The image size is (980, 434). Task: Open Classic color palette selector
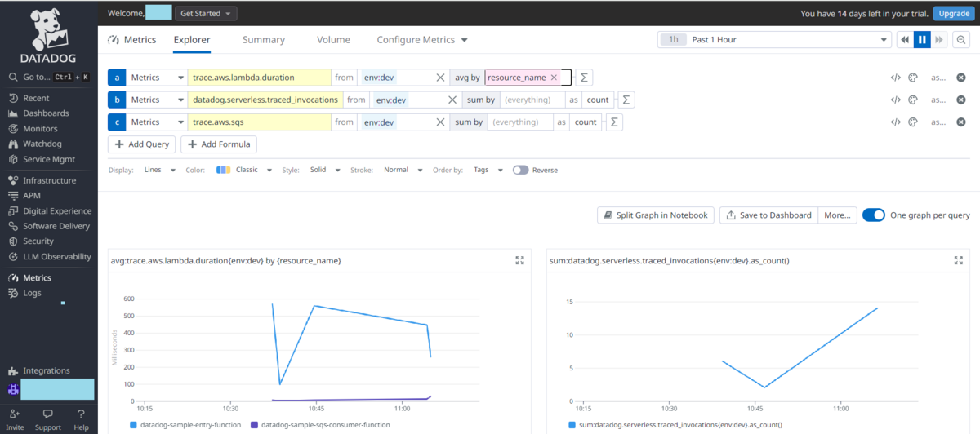(x=244, y=170)
